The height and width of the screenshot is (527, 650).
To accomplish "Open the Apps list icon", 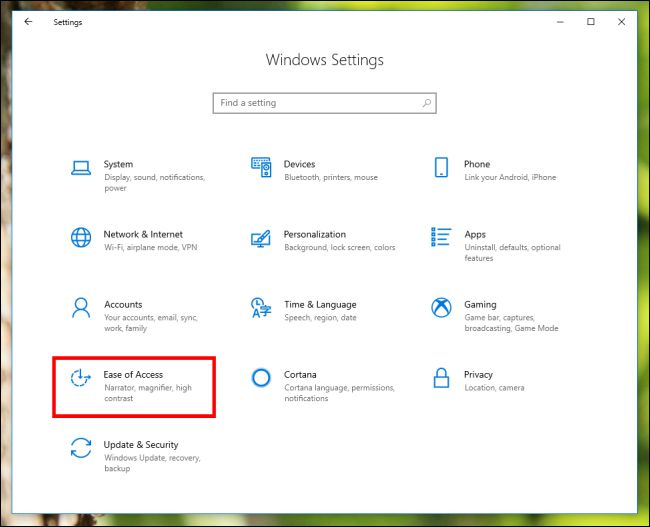I will pos(441,237).
